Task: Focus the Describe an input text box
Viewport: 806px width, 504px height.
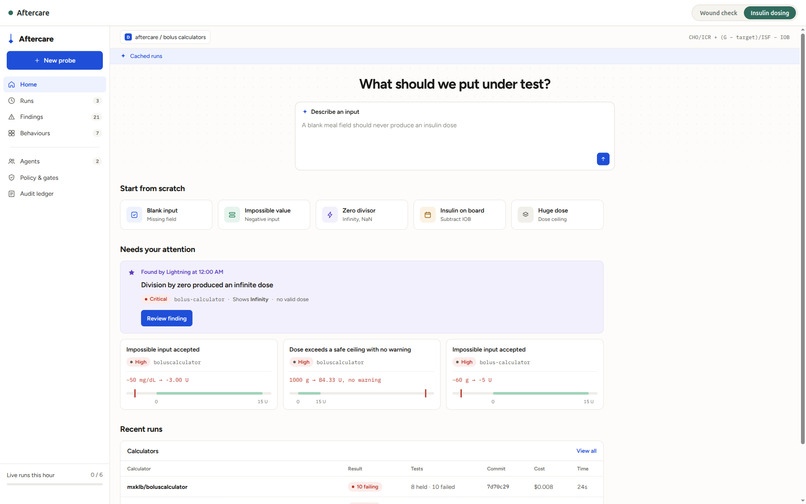Action: [x=454, y=136]
